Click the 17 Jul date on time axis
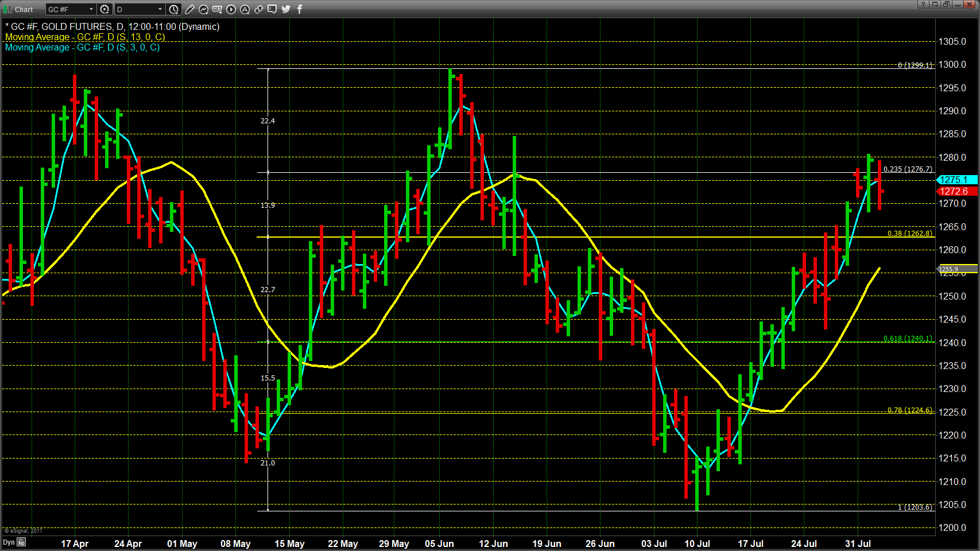980x551 pixels. pos(750,544)
